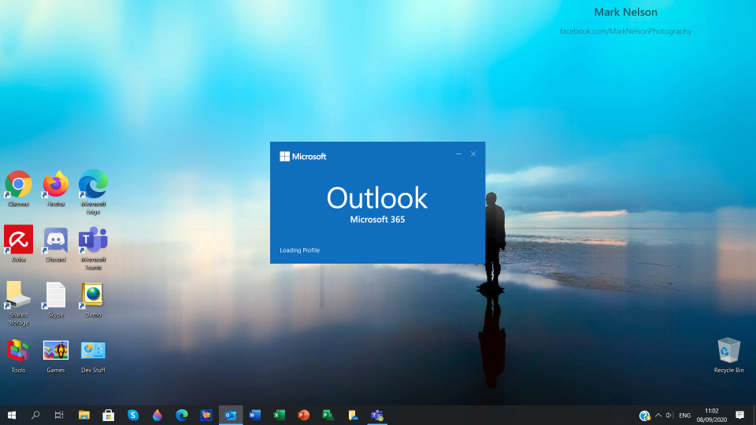Show hidden system tray icons
Screen dimensions: 756x425
tap(658, 415)
